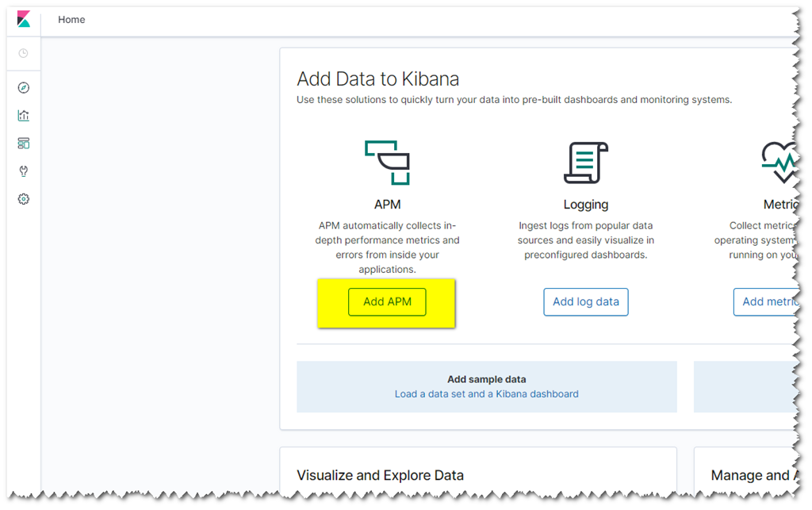Viewport: 812px width, 510px height.
Task: Click the 'Collect metrics' description text
Action: 756,240
